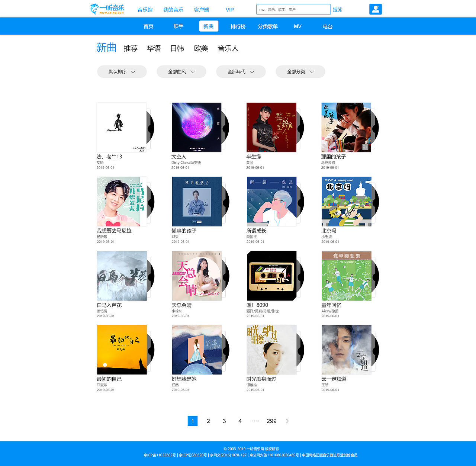Jump to last page 299

tap(271, 421)
